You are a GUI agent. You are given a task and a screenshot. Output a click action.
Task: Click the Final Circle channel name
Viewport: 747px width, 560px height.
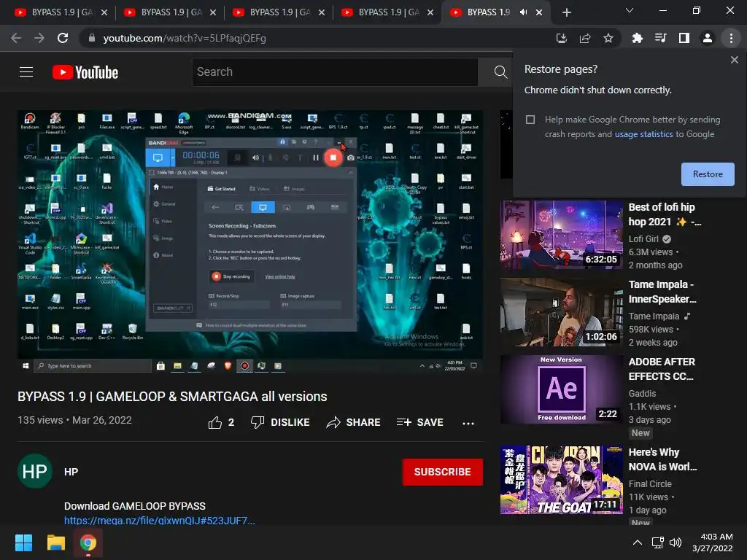tap(650, 484)
